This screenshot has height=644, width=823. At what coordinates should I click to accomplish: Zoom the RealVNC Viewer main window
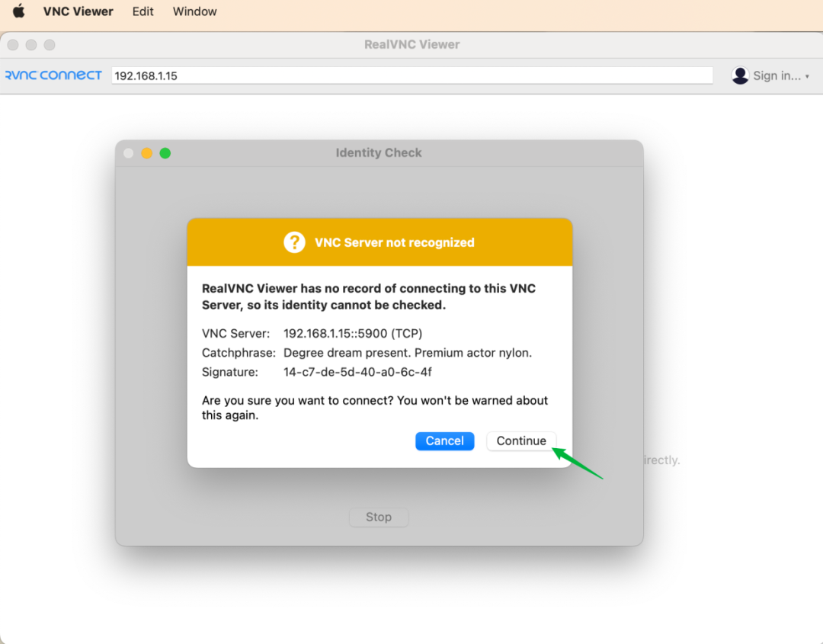point(50,45)
